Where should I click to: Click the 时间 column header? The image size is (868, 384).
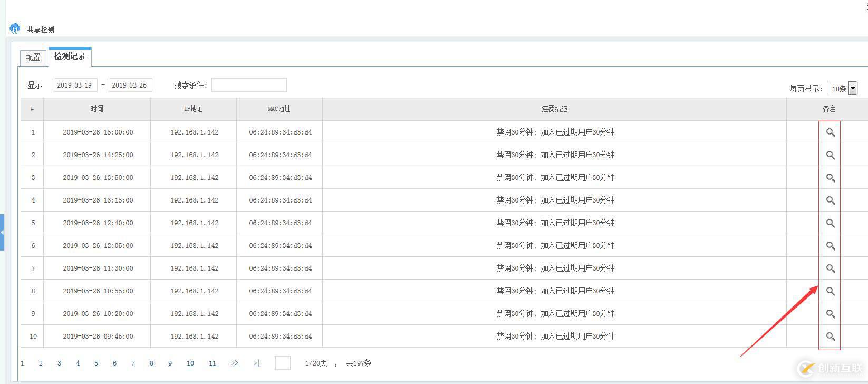pos(97,109)
